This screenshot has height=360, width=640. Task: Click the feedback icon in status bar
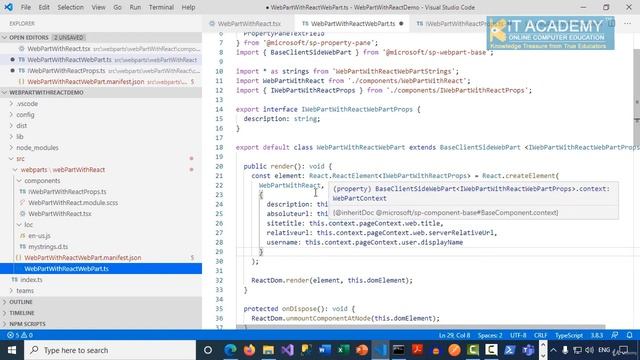tap(615, 335)
